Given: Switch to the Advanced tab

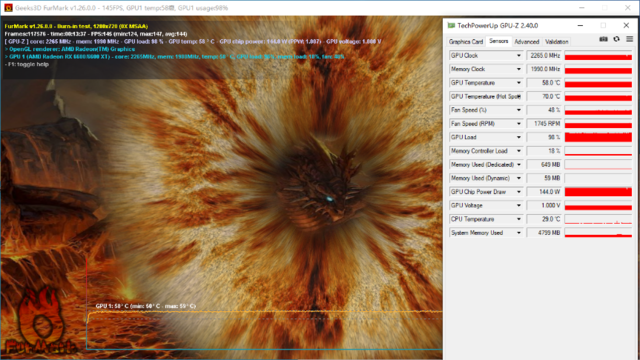Looking at the screenshot, I should click(x=527, y=42).
